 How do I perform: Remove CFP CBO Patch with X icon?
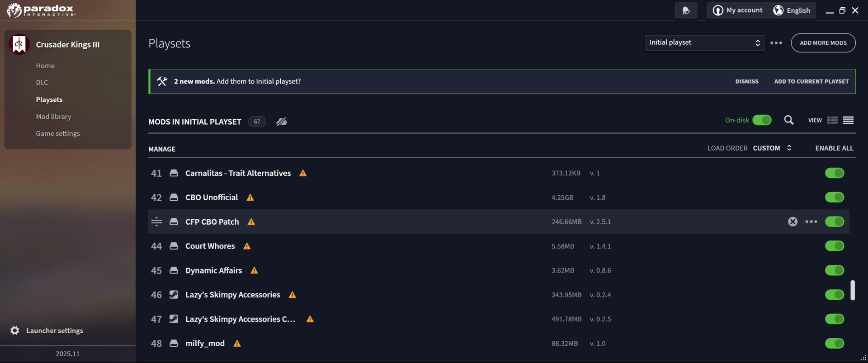793,222
